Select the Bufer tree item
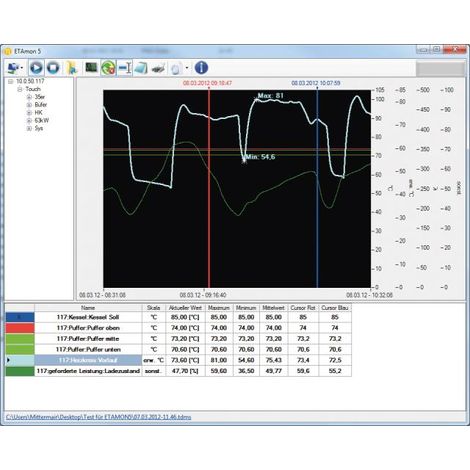This screenshot has height=470, width=470. 41,105
